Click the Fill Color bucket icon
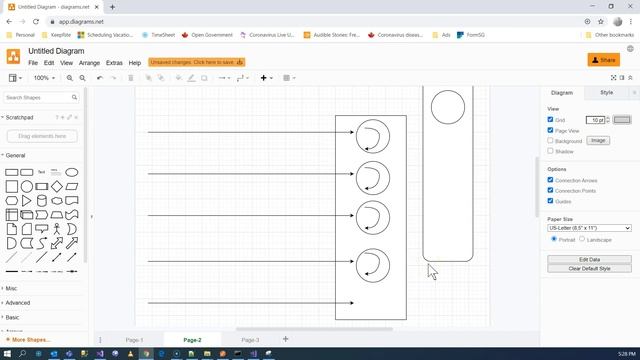 pyautogui.click(x=179, y=78)
